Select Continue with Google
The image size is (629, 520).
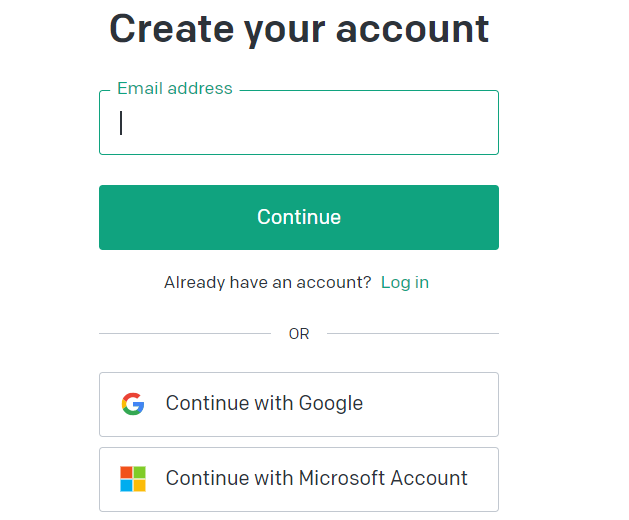[x=299, y=404]
